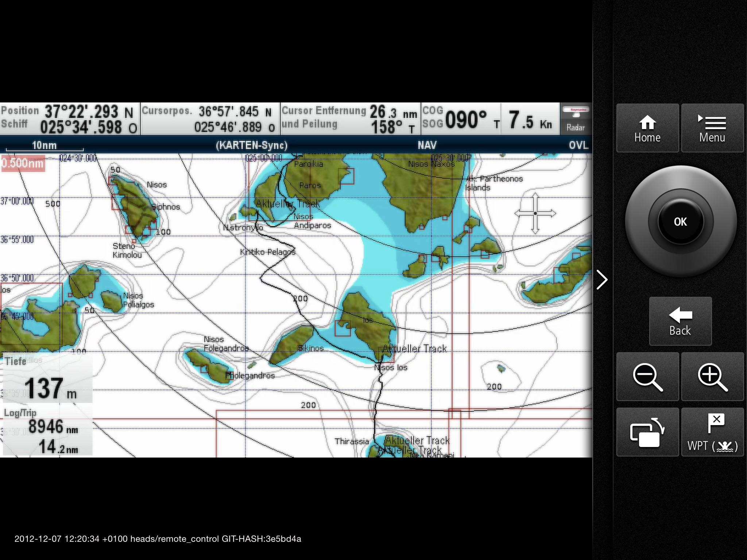Click the Log/Trip 8946 nm box
The height and width of the screenshot is (560, 747).
point(47,430)
